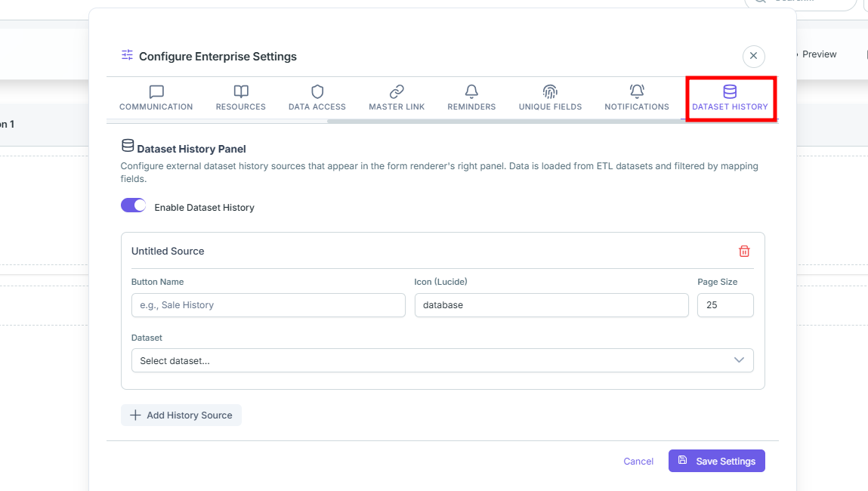Click the Page Size field
Image resolution: width=868 pixels, height=491 pixels.
pyautogui.click(x=725, y=305)
